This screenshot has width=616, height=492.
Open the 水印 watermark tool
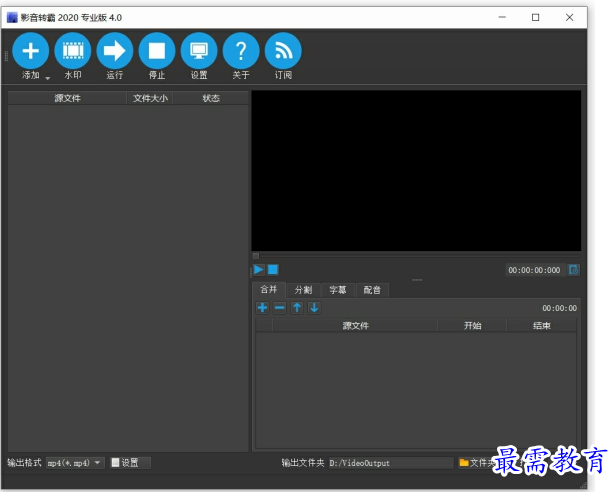point(73,51)
